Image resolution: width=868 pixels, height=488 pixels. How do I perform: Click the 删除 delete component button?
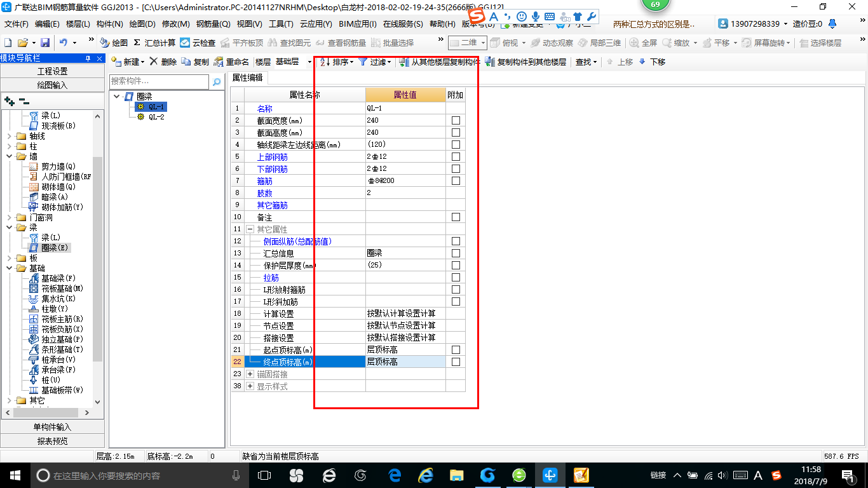163,62
